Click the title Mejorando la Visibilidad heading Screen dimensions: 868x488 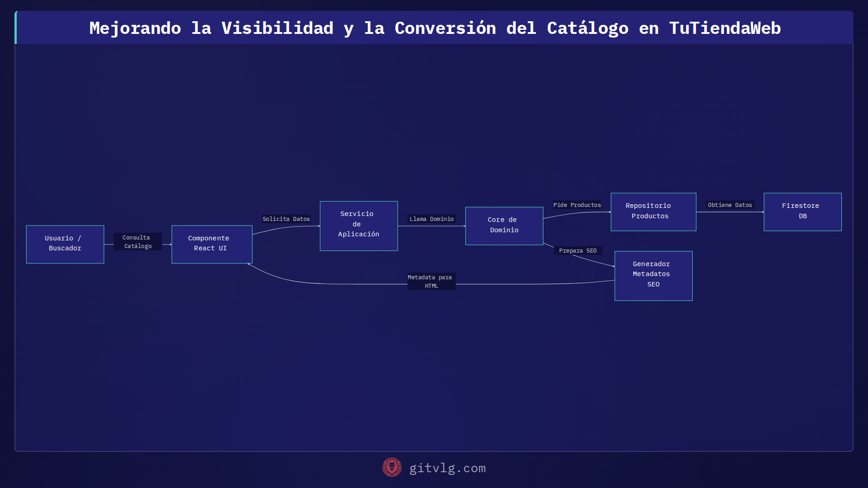(x=435, y=28)
